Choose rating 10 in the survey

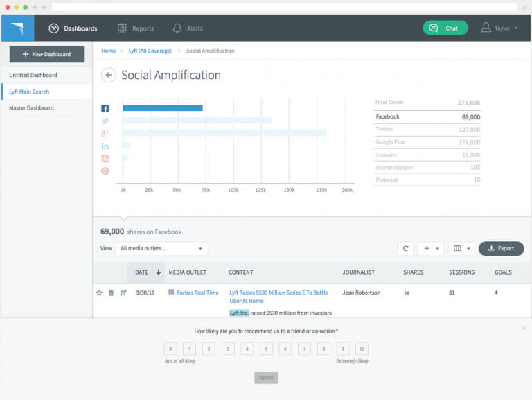click(x=362, y=349)
